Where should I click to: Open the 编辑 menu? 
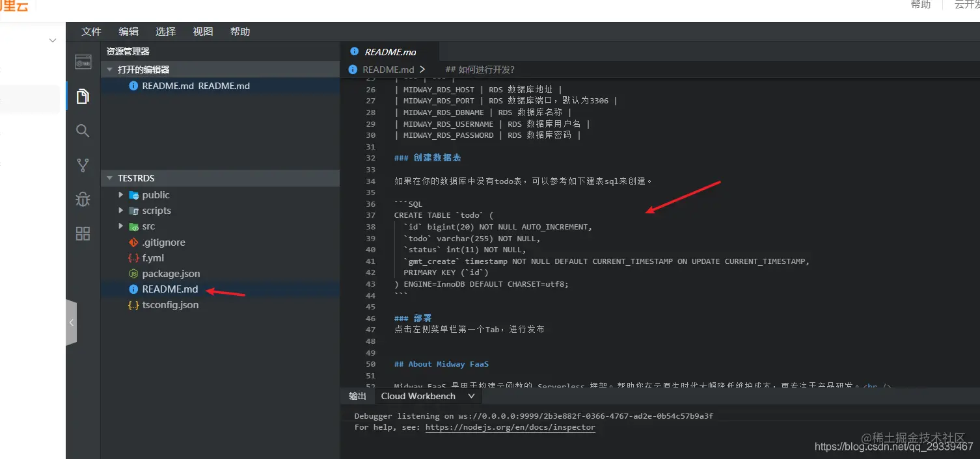click(x=128, y=31)
